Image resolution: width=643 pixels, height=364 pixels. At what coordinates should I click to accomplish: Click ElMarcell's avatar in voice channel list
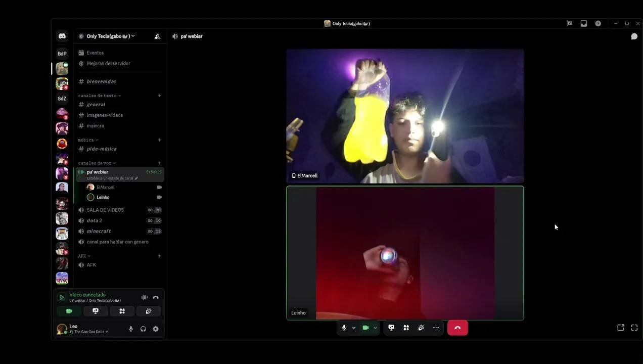90,187
